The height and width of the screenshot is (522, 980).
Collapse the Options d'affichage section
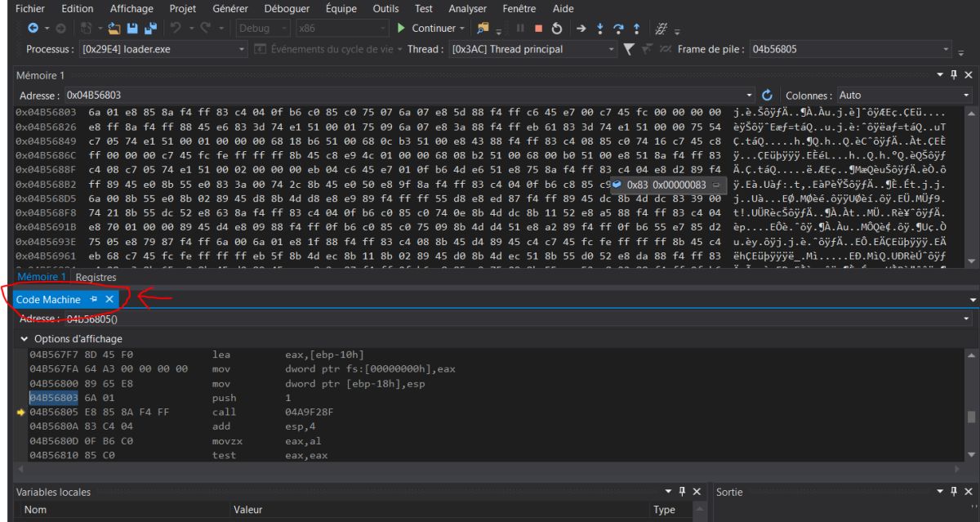click(x=23, y=338)
